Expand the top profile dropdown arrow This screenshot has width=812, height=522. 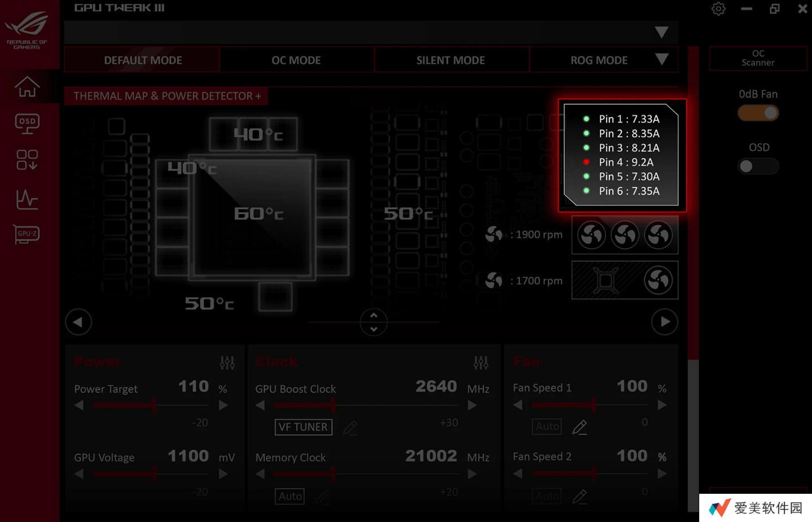(661, 32)
